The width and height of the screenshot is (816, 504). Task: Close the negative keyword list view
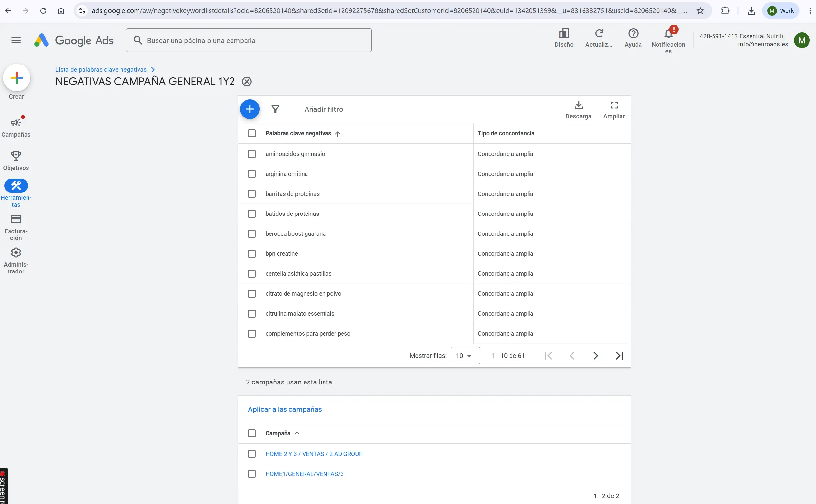pyautogui.click(x=247, y=82)
